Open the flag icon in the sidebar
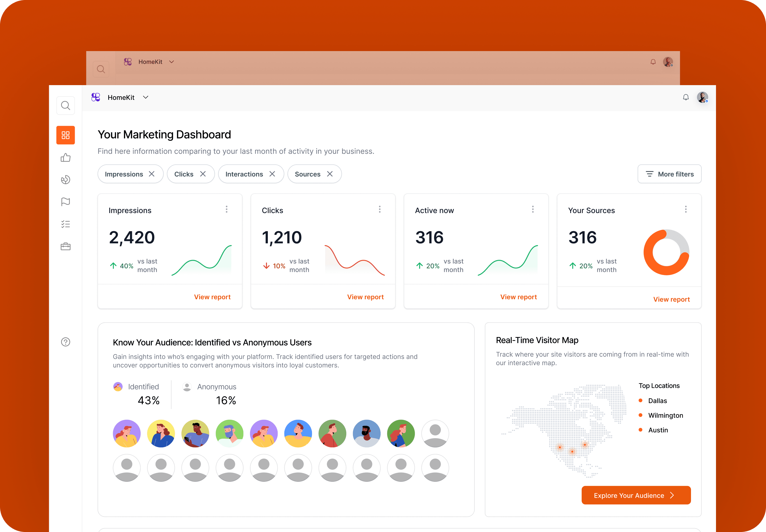Screen dimensions: 766x532 (65, 202)
